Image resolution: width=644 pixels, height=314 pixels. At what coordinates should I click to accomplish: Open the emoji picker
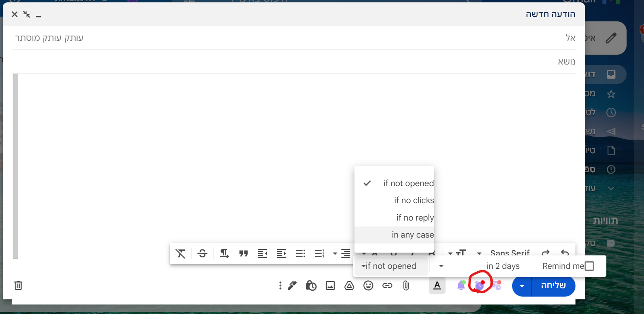click(368, 285)
